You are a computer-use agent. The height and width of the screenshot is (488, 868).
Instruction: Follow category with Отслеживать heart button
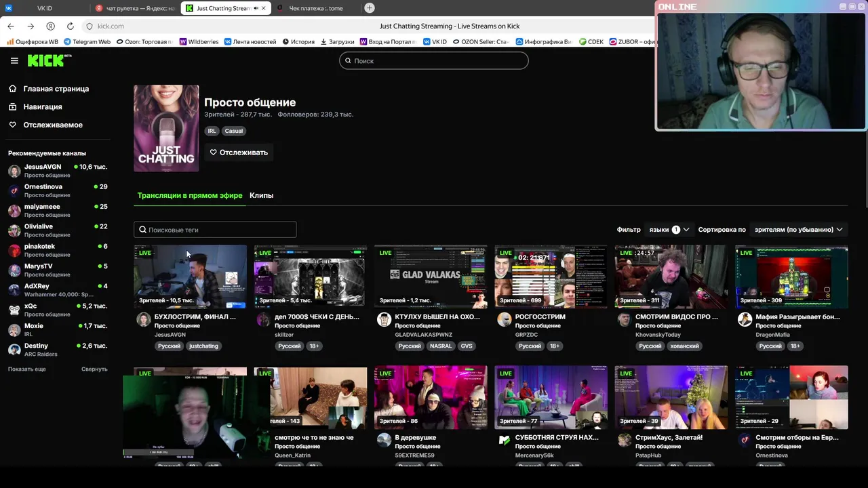pyautogui.click(x=239, y=152)
